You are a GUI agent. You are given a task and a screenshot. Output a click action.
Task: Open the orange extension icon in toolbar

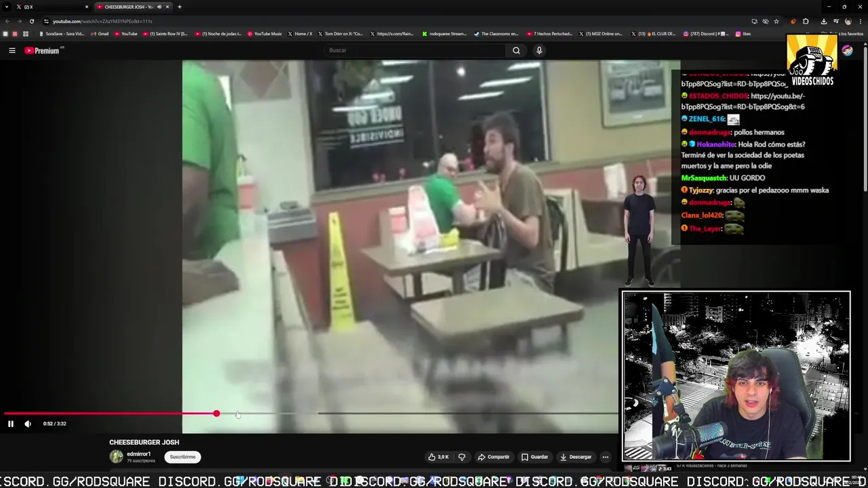pyautogui.click(x=793, y=21)
